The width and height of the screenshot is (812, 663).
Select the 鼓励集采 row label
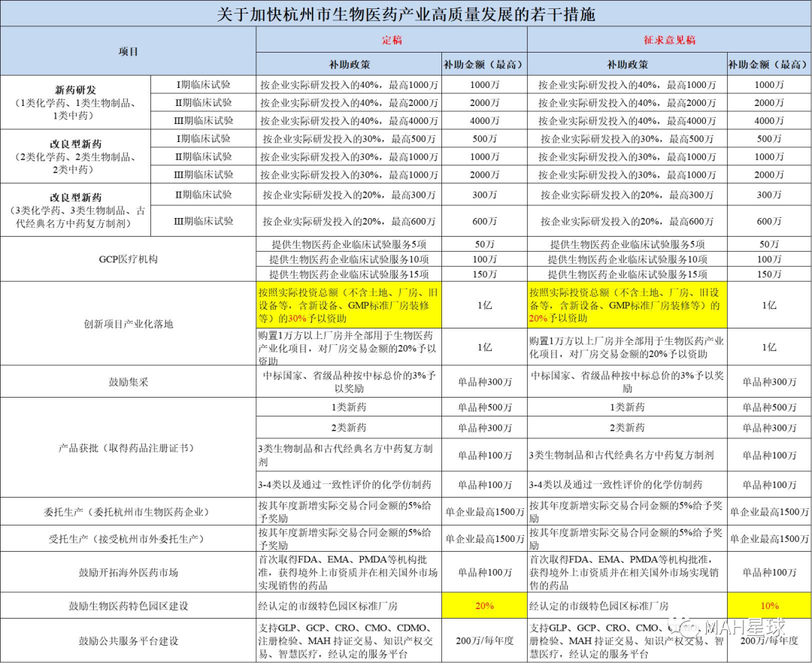coord(129,382)
